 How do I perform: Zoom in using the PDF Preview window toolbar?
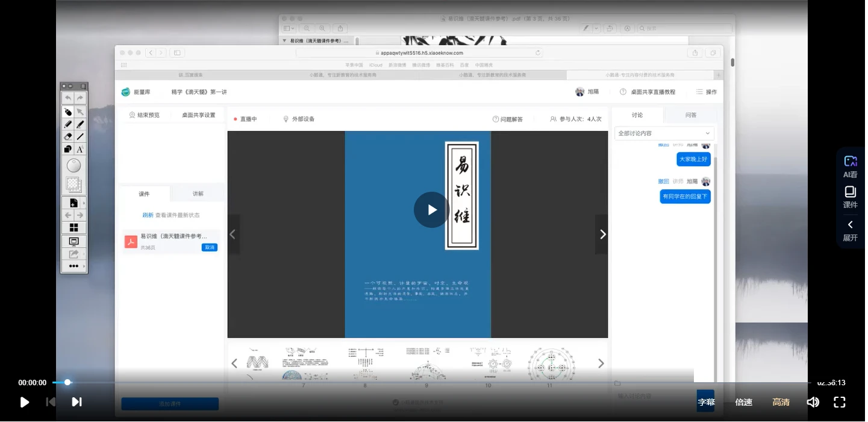[x=322, y=28]
